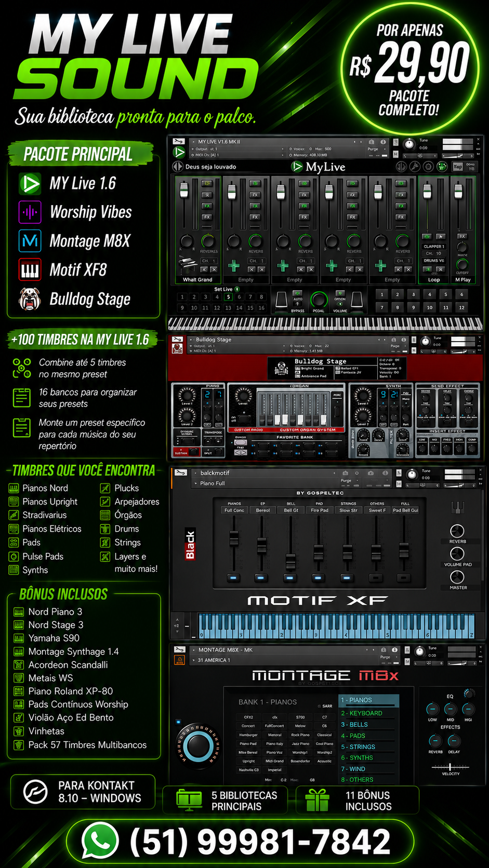Toggle the SARR option in Montage Bank 1

[325, 706]
